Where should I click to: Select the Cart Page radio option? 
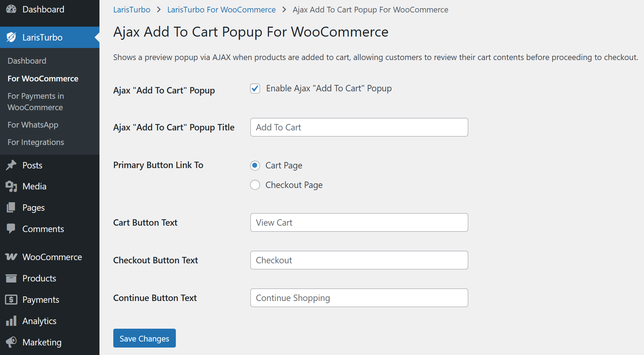tap(255, 166)
